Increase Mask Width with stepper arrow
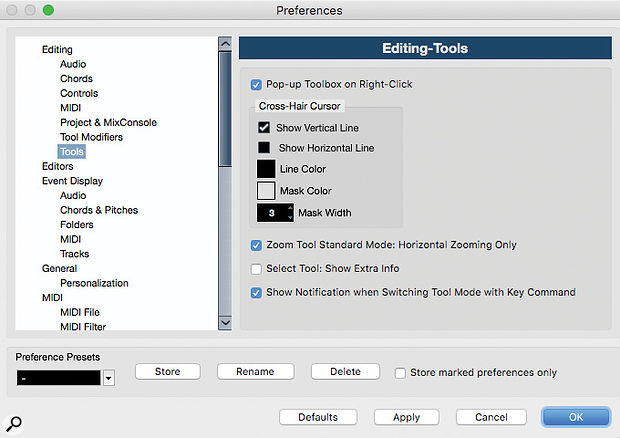The image size is (620, 438). [291, 208]
